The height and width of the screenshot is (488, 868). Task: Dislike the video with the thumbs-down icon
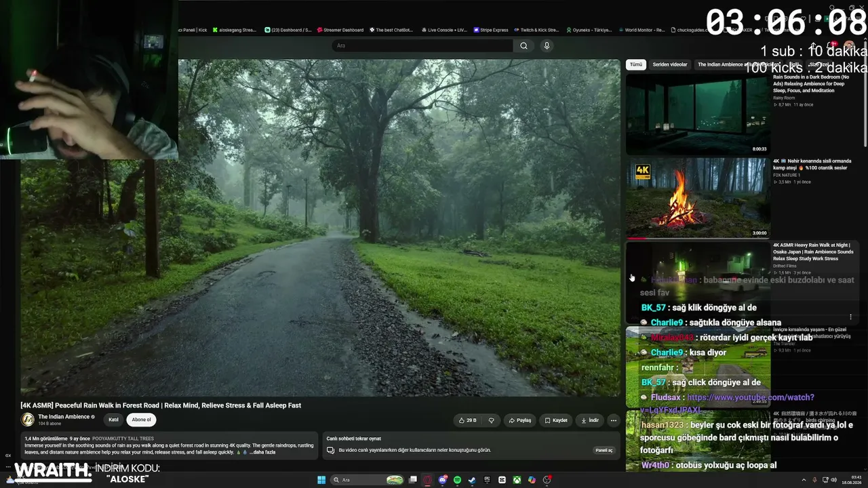pyautogui.click(x=492, y=420)
